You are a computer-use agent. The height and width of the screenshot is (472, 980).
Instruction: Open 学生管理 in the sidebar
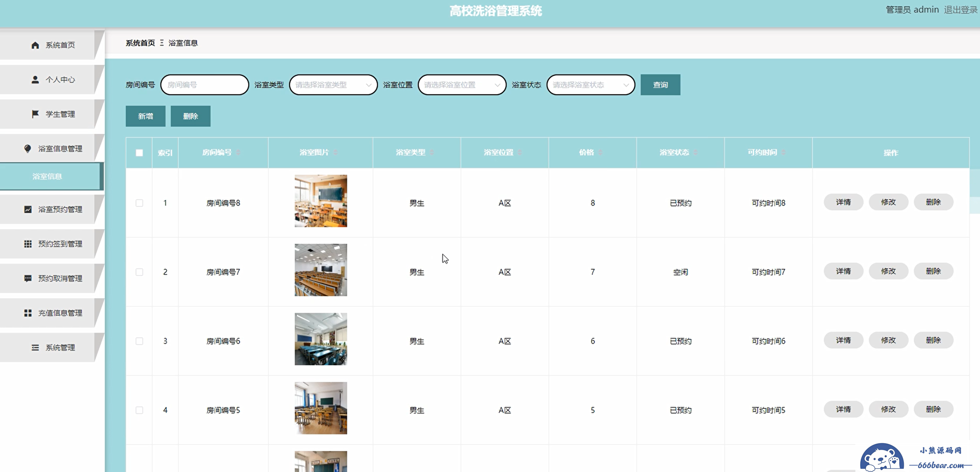click(x=52, y=114)
